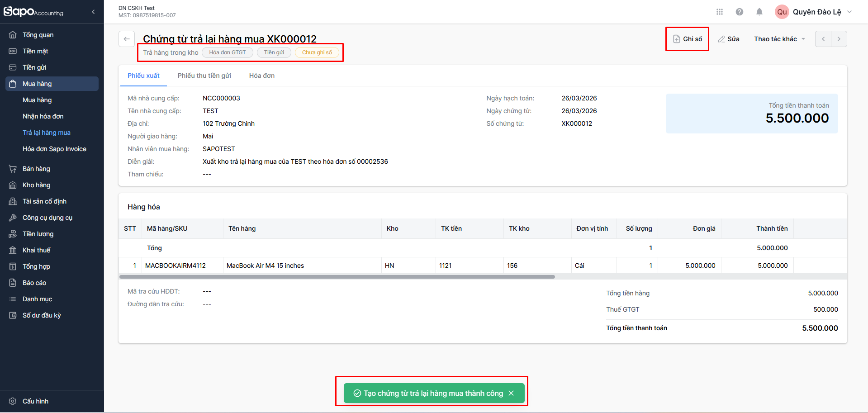Open the Báo cáo reports section
This screenshot has width=868, height=413.
(34, 283)
